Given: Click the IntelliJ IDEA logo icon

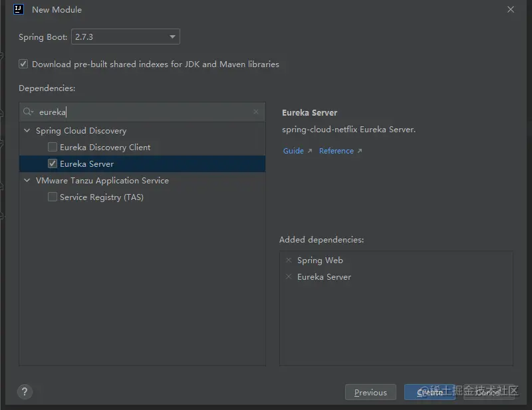Looking at the screenshot, I should [x=19, y=9].
